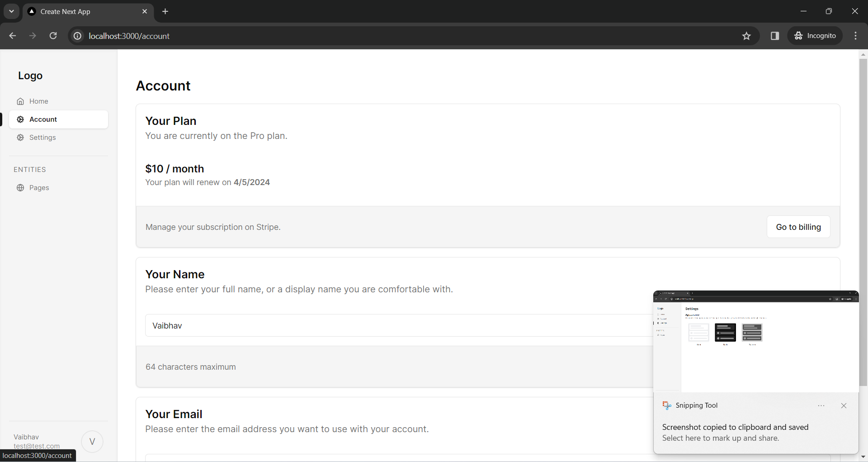Reload the page with refresh icon
The width and height of the screenshot is (868, 462).
(53, 36)
